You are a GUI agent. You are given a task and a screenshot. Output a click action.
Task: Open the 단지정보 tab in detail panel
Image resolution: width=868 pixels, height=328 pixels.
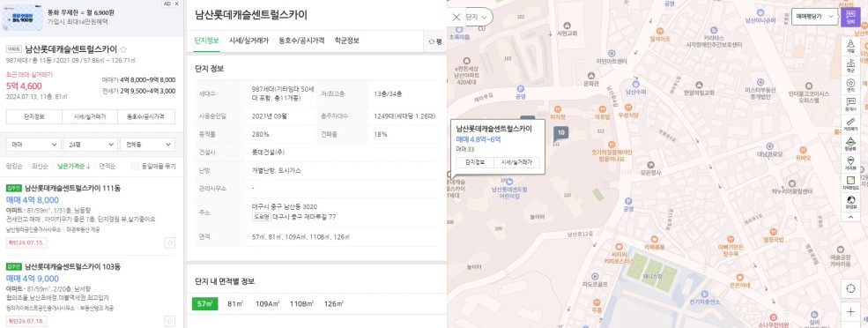coord(207,41)
